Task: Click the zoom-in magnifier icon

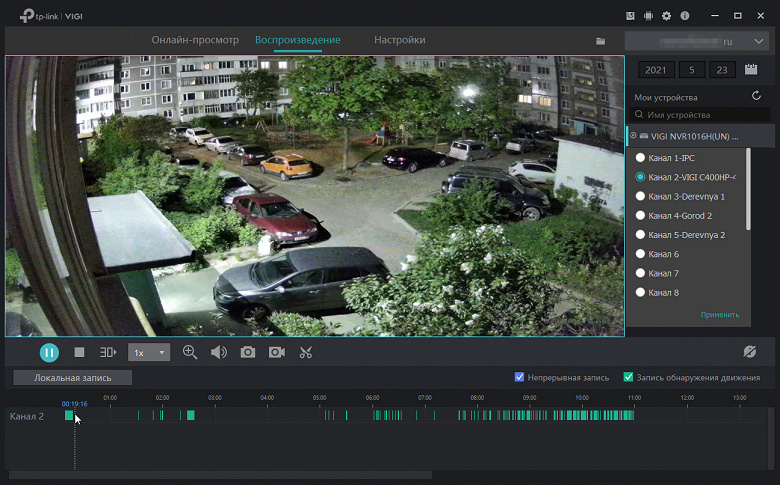Action: tap(190, 352)
